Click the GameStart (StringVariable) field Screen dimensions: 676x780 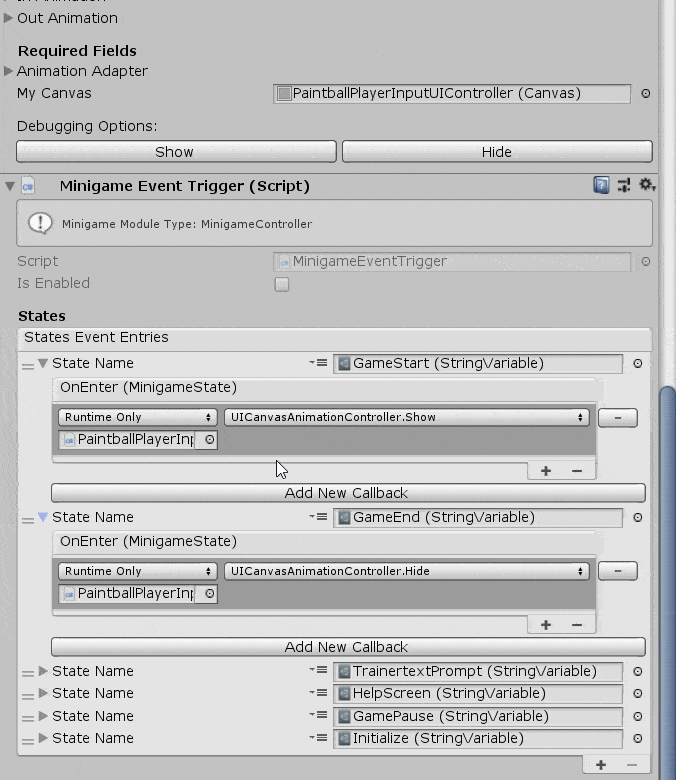tap(478, 364)
